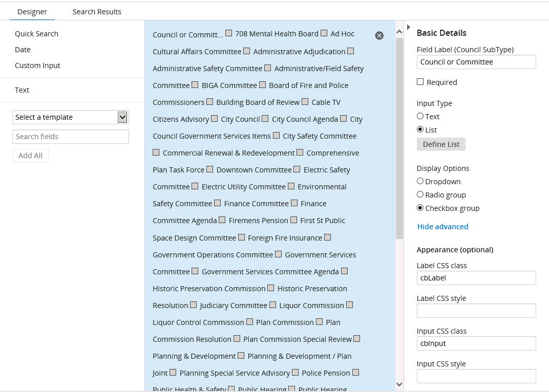Check the Firemens Pension checkbox
The height and width of the screenshot is (392, 549).
pyautogui.click(x=222, y=220)
